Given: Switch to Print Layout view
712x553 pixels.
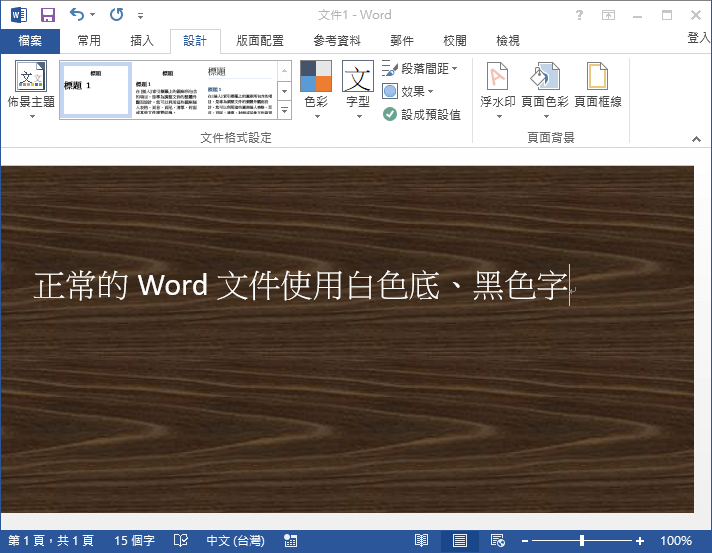Looking at the screenshot, I should tap(460, 541).
